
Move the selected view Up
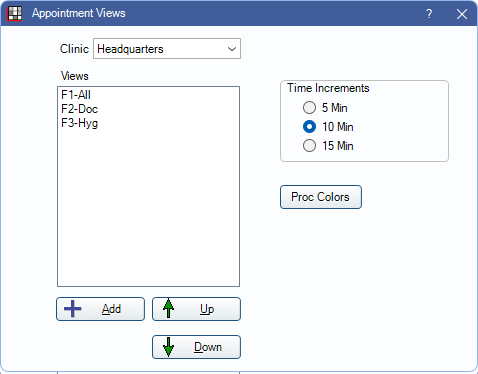click(x=196, y=309)
